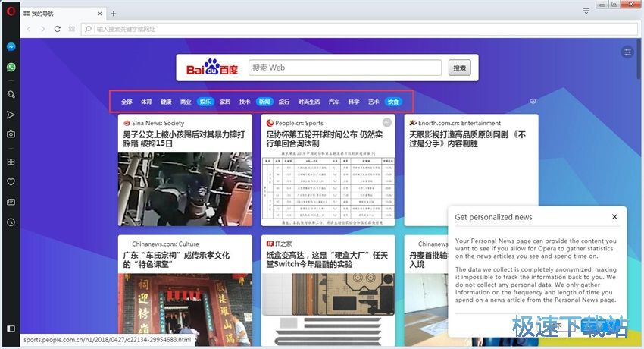The image size is (644, 349).
Task: Open history clock icon in sidebar
Action: click(11, 222)
